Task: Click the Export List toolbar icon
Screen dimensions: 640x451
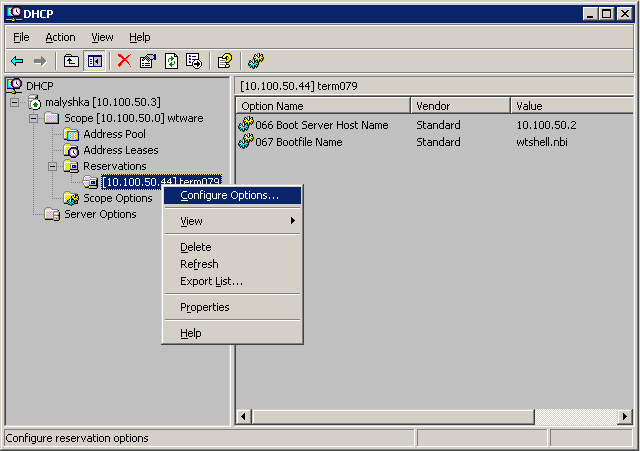Action: coord(194,61)
